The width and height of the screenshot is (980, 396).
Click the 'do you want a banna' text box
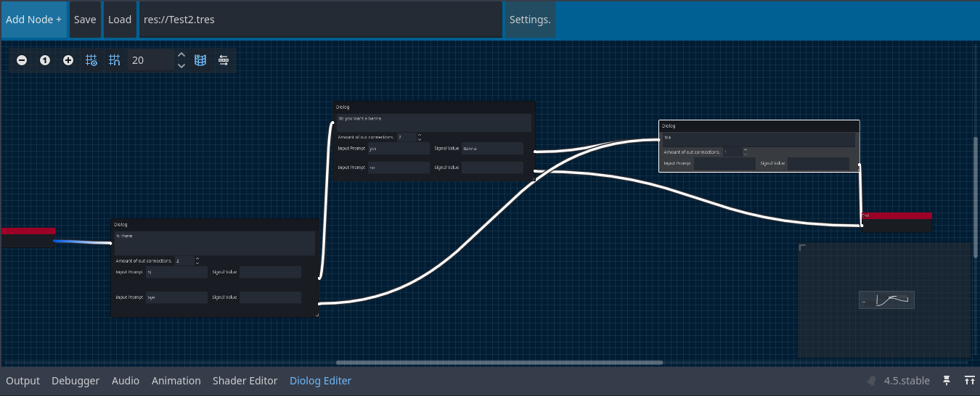(434, 123)
